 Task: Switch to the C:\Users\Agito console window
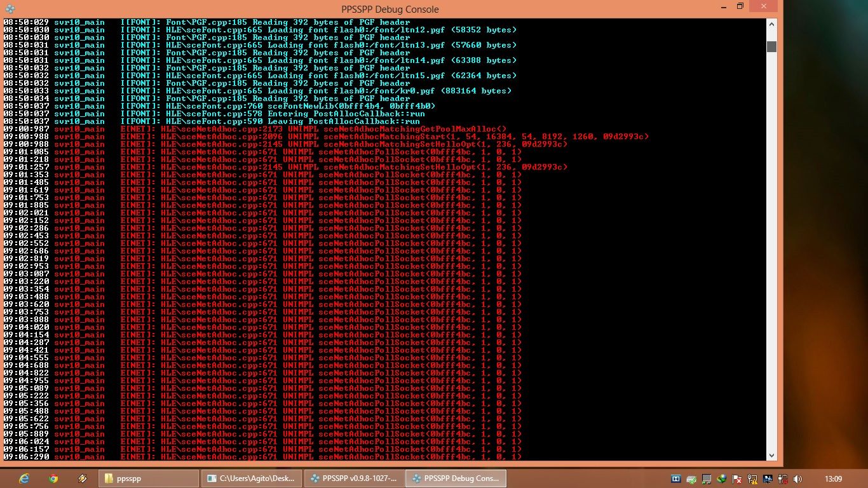pyautogui.click(x=250, y=478)
